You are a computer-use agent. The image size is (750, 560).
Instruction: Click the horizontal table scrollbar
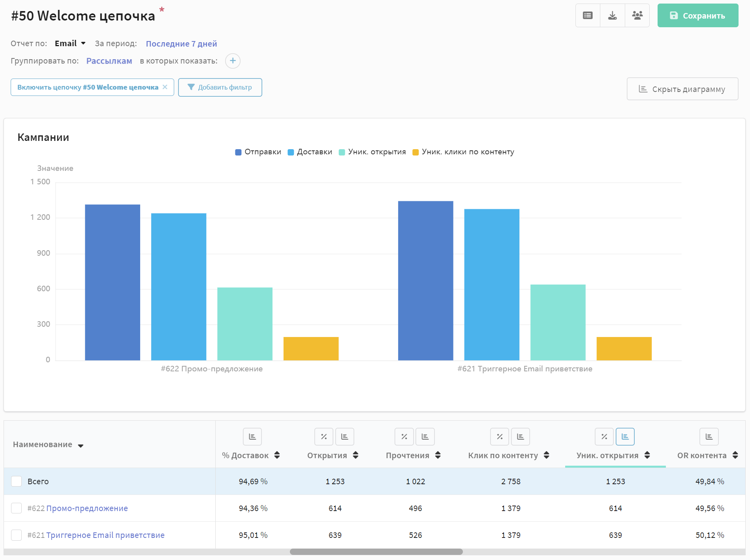(376, 552)
